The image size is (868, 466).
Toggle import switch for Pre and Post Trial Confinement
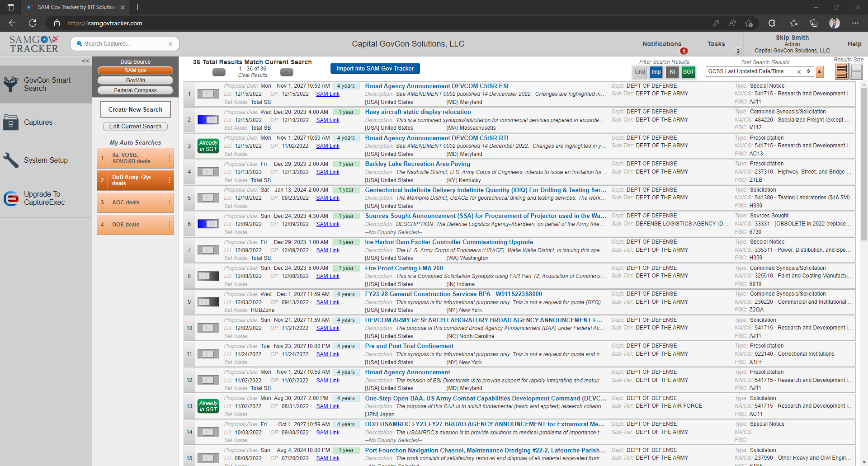pyautogui.click(x=208, y=354)
